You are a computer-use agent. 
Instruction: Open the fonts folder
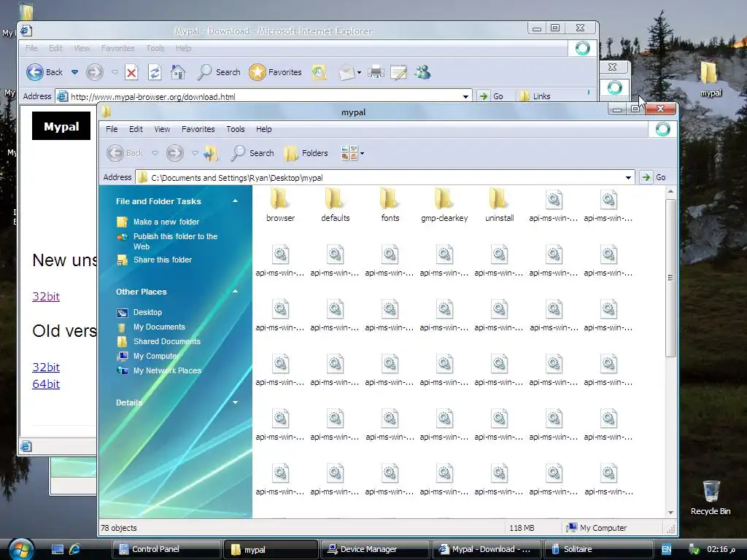(390, 205)
